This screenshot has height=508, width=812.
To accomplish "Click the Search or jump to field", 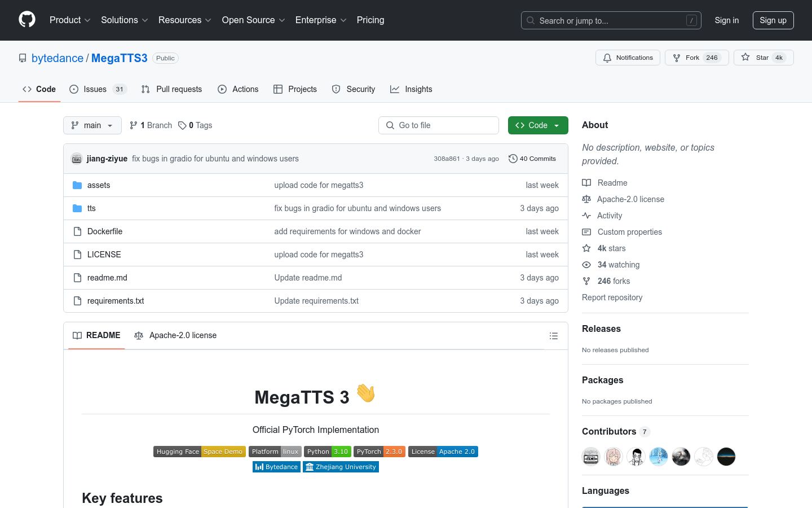I will 611,20.
